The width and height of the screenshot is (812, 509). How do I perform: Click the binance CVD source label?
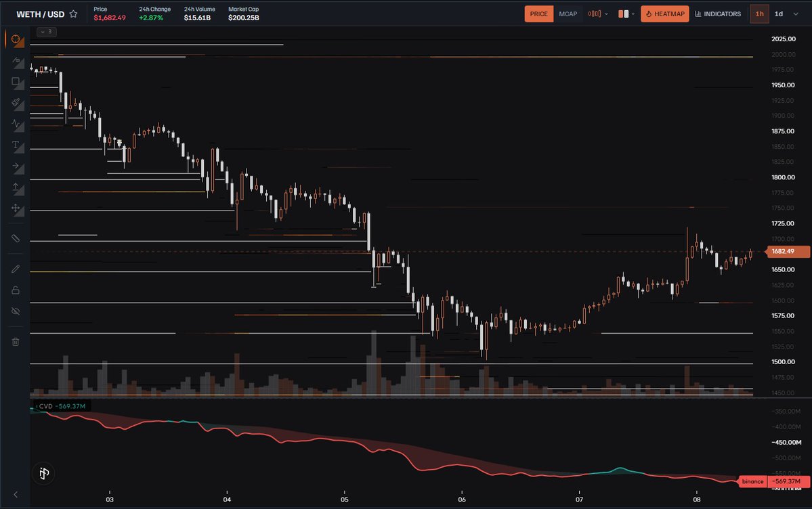[752, 481]
